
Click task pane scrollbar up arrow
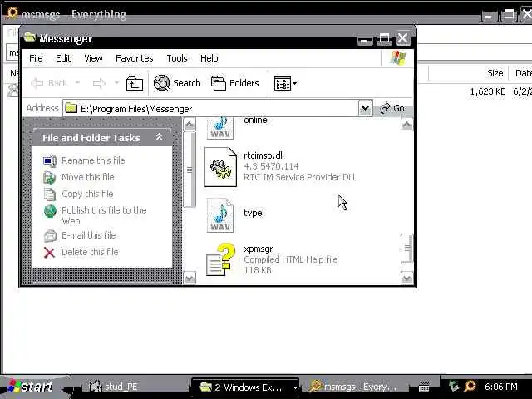click(190, 125)
